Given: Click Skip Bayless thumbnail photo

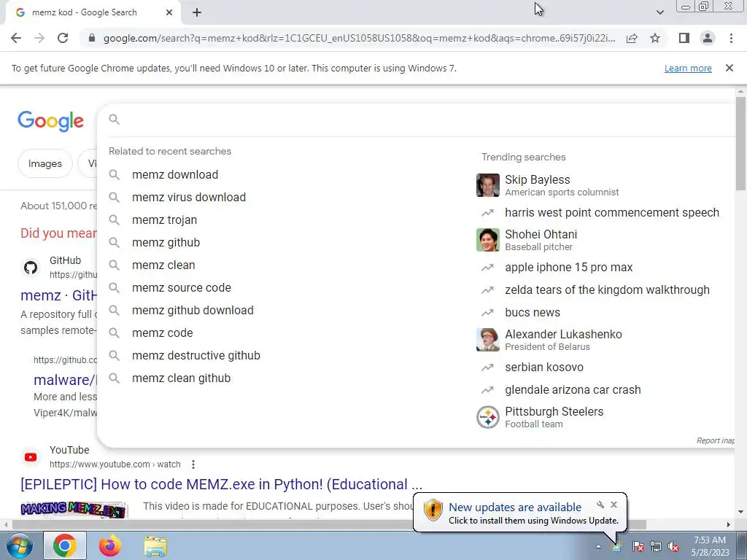Looking at the screenshot, I should pyautogui.click(x=488, y=185).
